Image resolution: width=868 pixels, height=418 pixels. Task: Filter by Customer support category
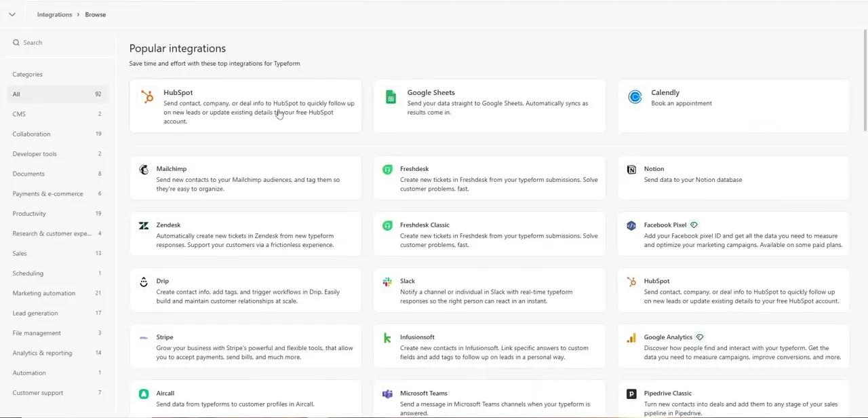tap(57, 392)
